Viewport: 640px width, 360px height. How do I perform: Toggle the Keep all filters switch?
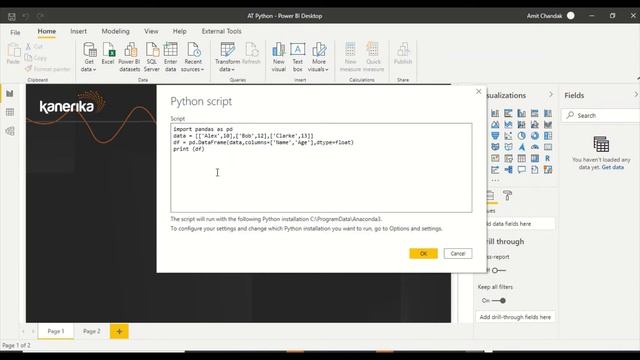[499, 300]
